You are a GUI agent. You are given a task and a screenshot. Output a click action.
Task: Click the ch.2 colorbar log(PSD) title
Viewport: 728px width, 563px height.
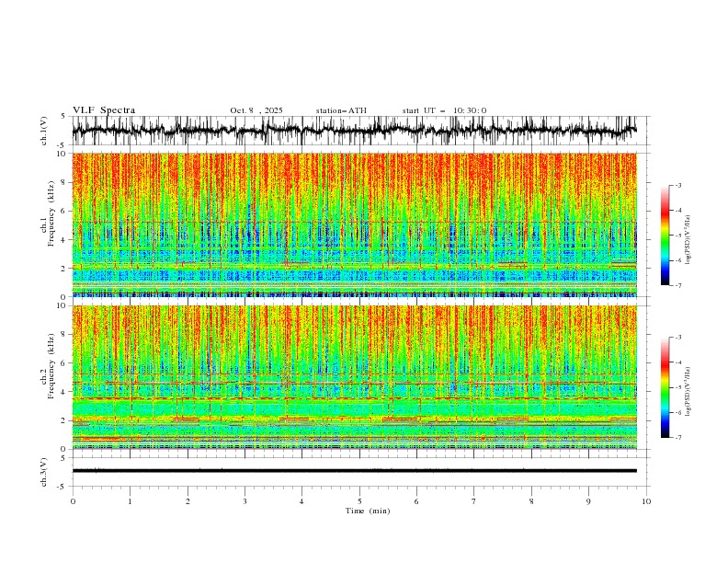(x=688, y=391)
